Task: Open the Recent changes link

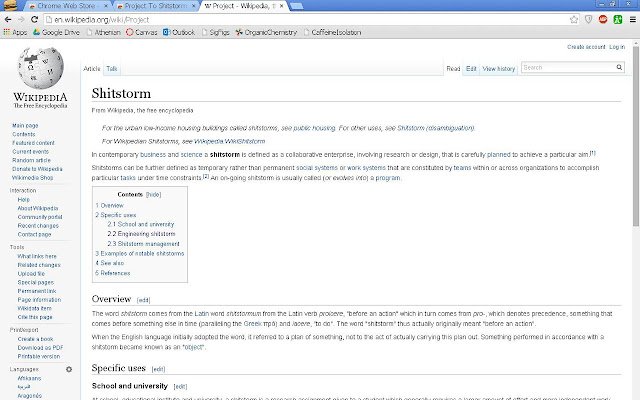Action: pyautogui.click(x=38, y=226)
